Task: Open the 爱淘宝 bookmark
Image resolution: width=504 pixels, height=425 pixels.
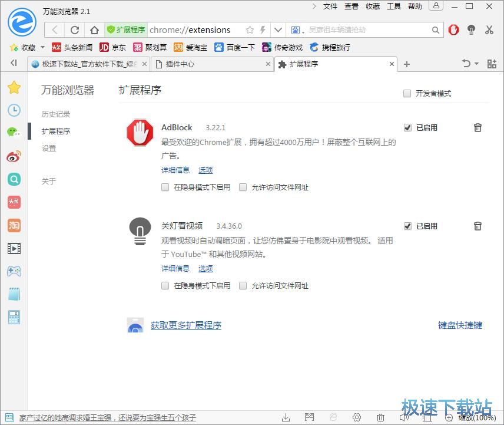Action: pyautogui.click(x=190, y=47)
